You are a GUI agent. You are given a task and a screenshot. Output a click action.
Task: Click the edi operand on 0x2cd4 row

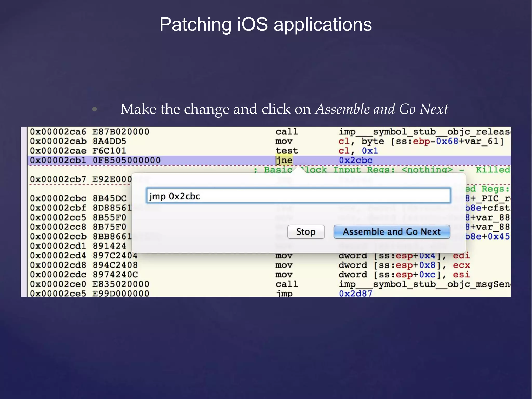coord(461,256)
